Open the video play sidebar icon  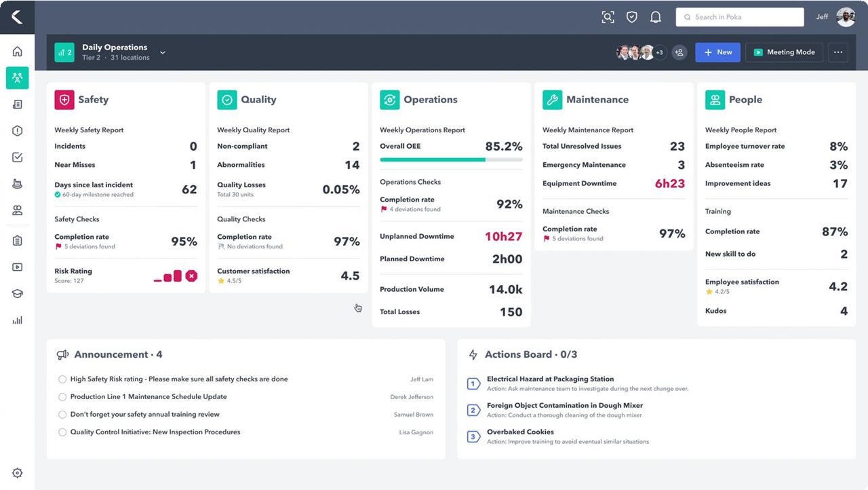pyautogui.click(x=17, y=267)
